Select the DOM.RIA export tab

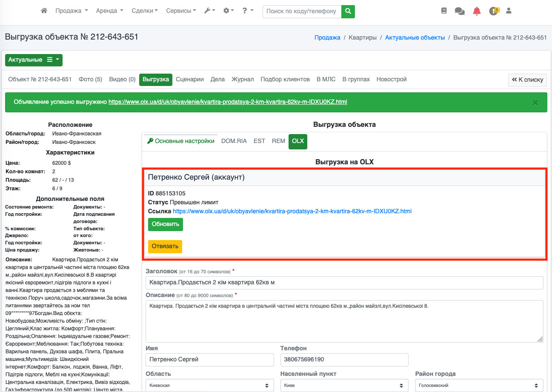tap(234, 141)
